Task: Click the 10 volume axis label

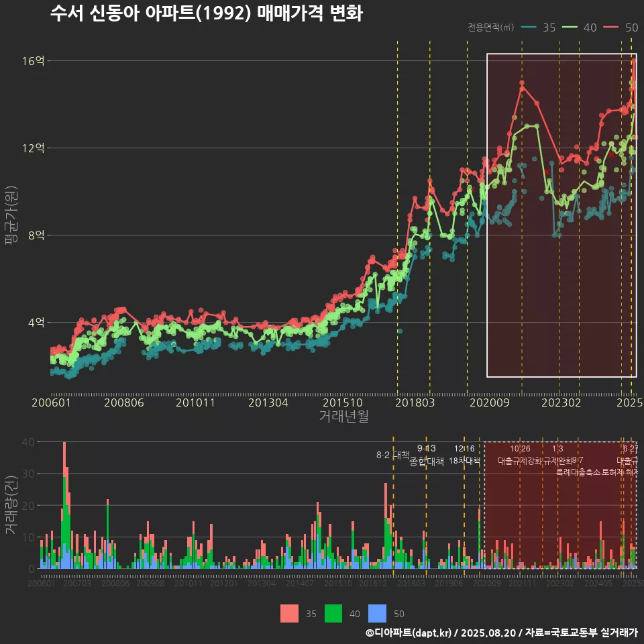Action: [28, 537]
